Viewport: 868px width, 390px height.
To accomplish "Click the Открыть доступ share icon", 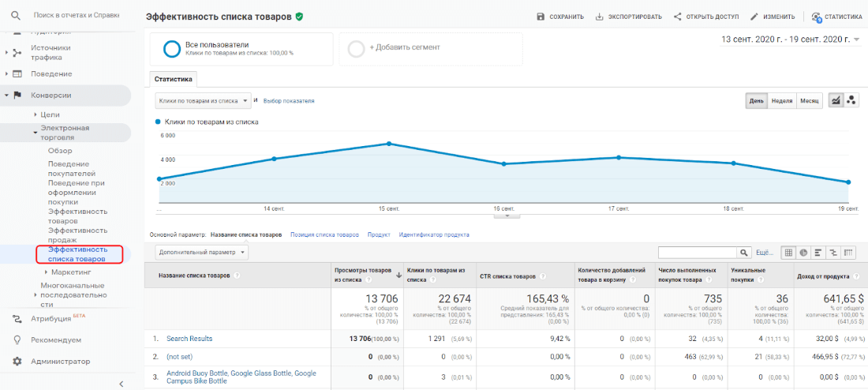I will click(x=677, y=17).
